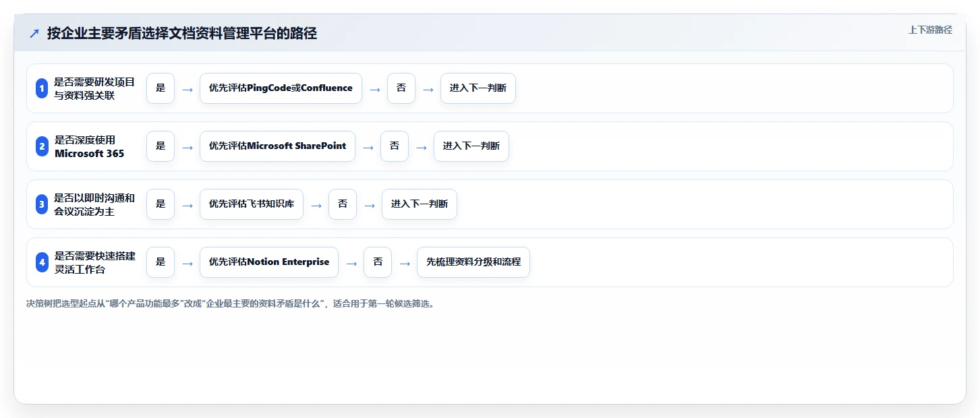Click 优先评估PingCode或Confluence box
Viewport: 980px width, 418px height.
[x=281, y=88]
